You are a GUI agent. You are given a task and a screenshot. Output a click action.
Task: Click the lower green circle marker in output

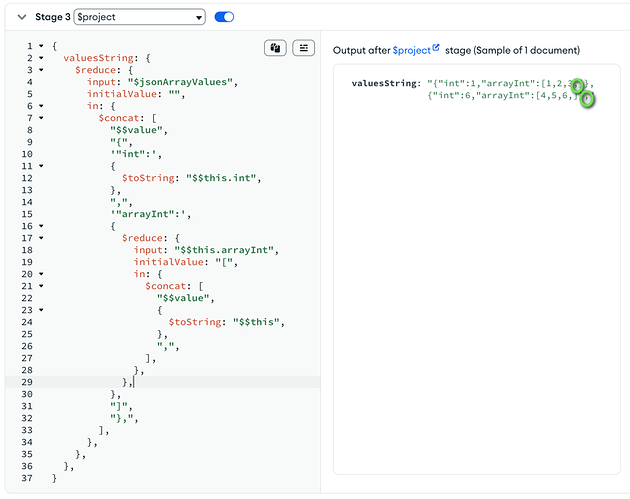(x=588, y=98)
